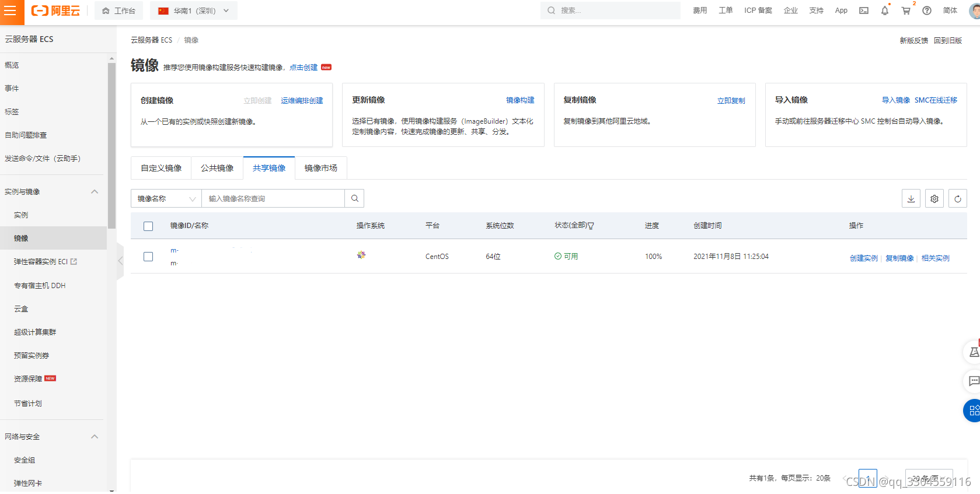Switch to 镜像市场 tab
Screen dimensions: 980x494
tap(321, 168)
